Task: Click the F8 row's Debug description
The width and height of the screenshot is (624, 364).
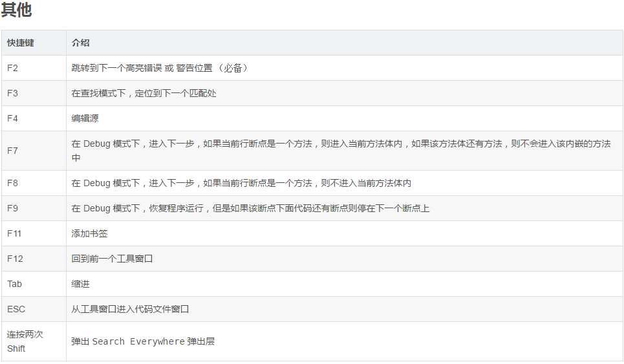Action: pyautogui.click(x=241, y=183)
